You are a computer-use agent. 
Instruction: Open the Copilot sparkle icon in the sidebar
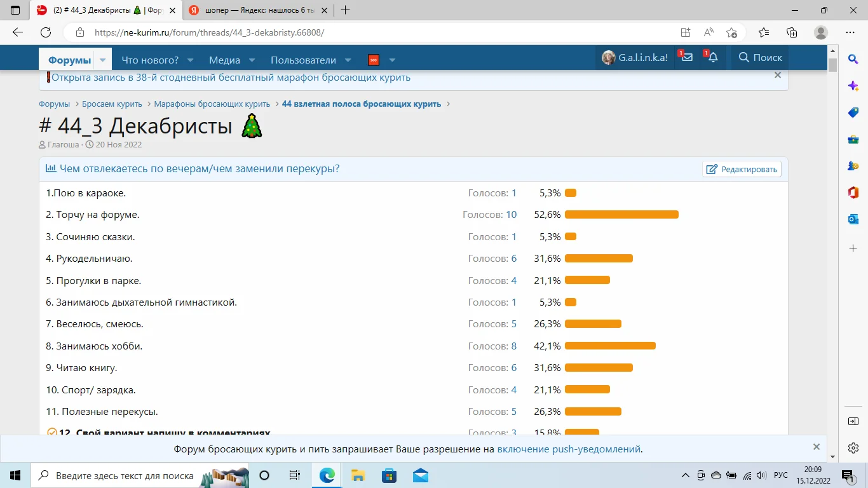click(x=853, y=86)
